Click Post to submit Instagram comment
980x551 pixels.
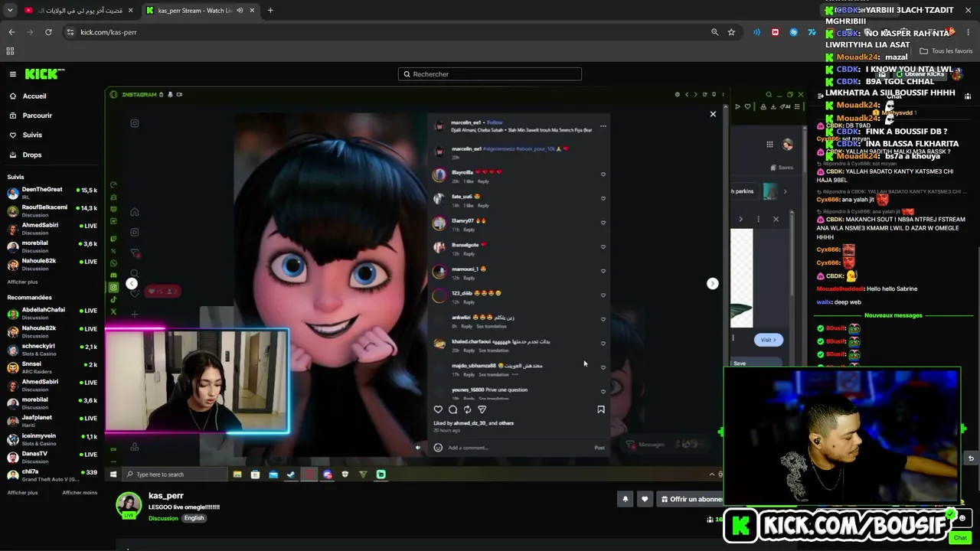599,448
